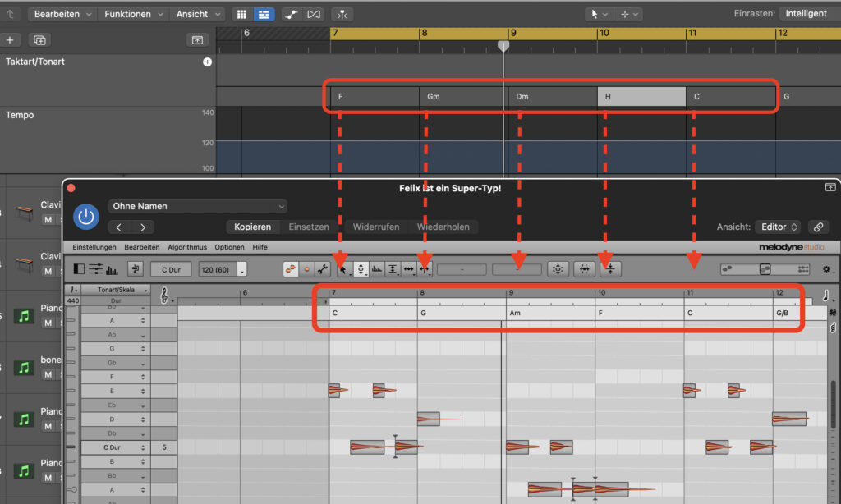Go up one level with the back arrow
This screenshot has height=504, width=841.
[x=10, y=15]
